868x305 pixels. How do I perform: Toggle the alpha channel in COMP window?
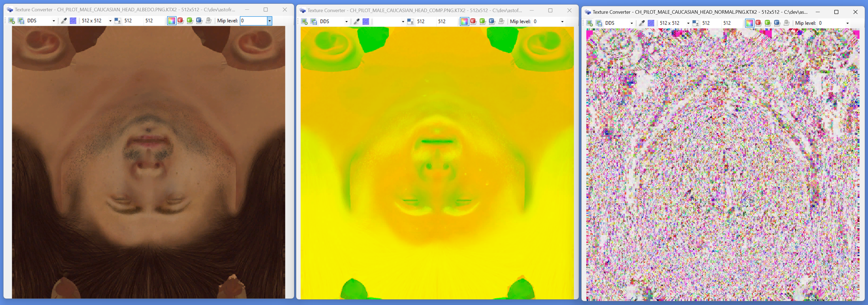click(x=502, y=22)
